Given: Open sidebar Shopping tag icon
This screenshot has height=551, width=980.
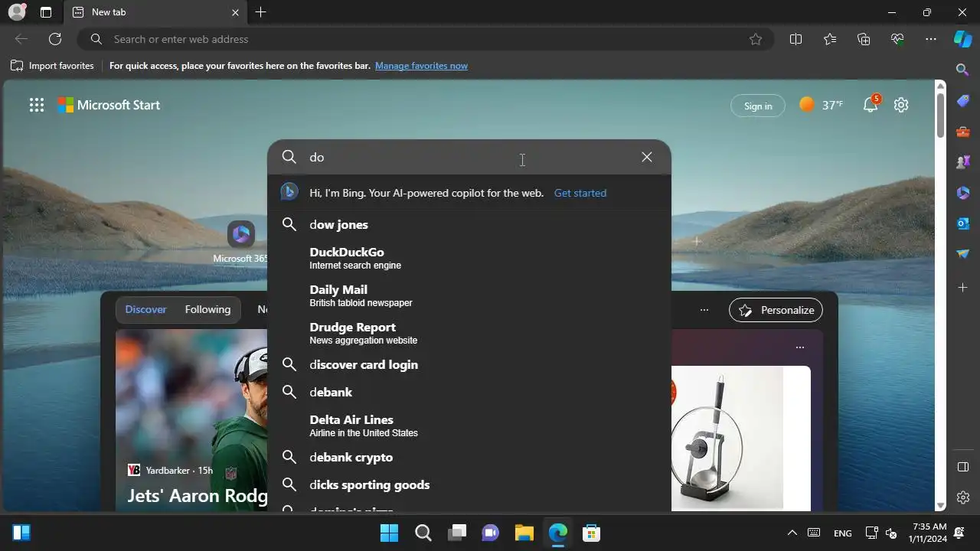Looking at the screenshot, I should point(963,101).
